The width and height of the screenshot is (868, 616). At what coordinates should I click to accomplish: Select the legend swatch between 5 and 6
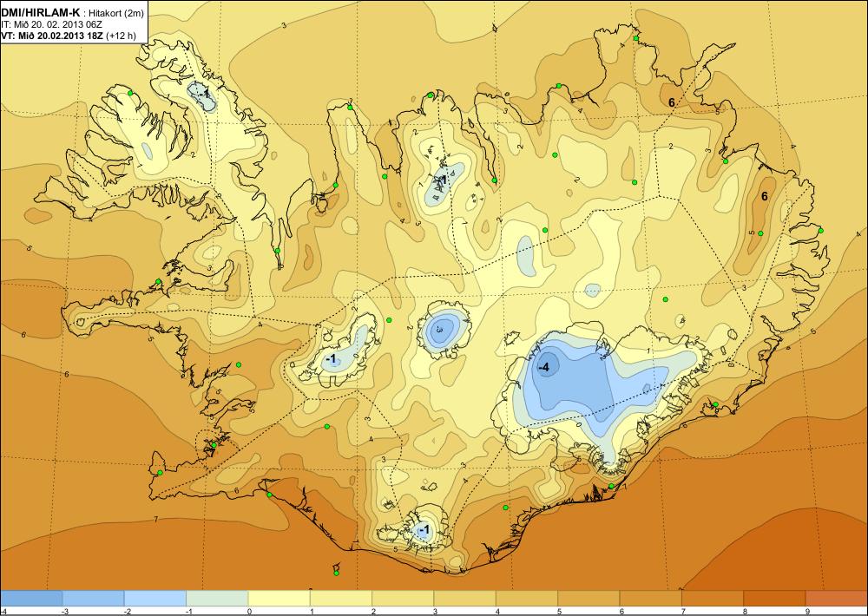pyautogui.click(x=589, y=599)
